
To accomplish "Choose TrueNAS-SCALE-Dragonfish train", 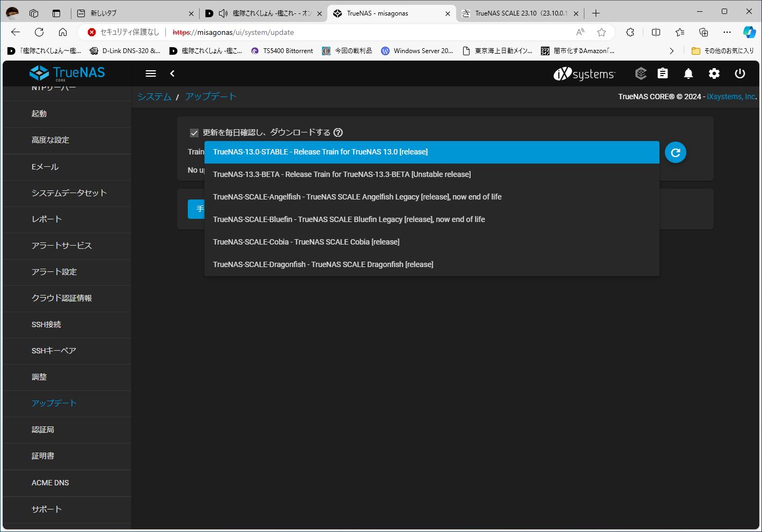I will (432, 264).
